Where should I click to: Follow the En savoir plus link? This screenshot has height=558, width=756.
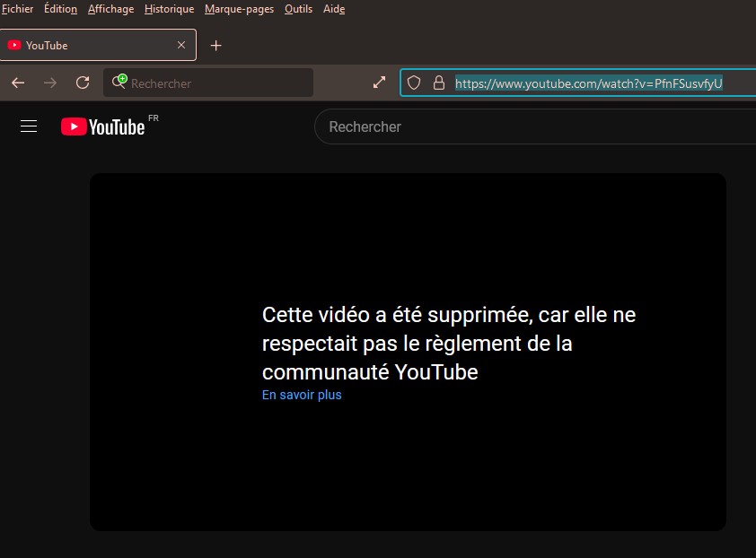[302, 395]
